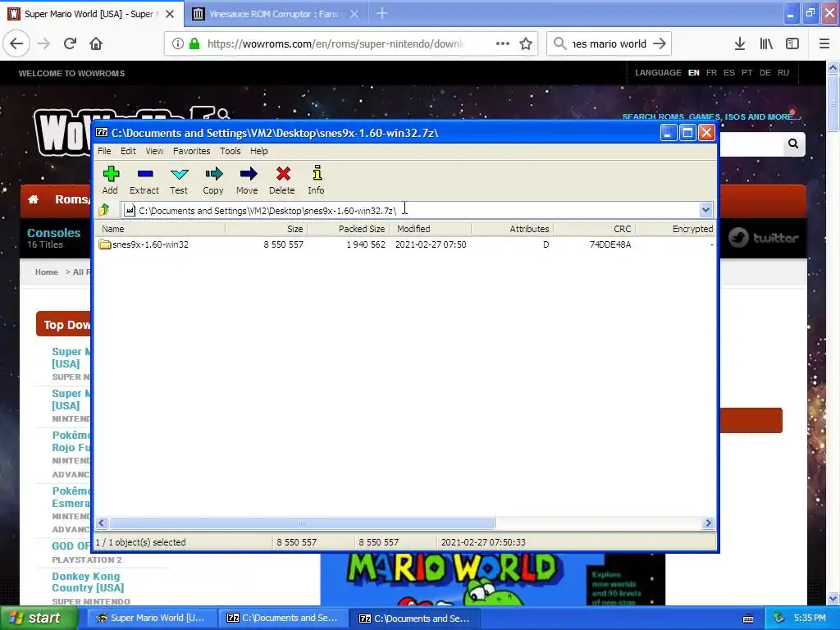Click the Firefox search box text
The height and width of the screenshot is (630, 840).
click(609, 44)
